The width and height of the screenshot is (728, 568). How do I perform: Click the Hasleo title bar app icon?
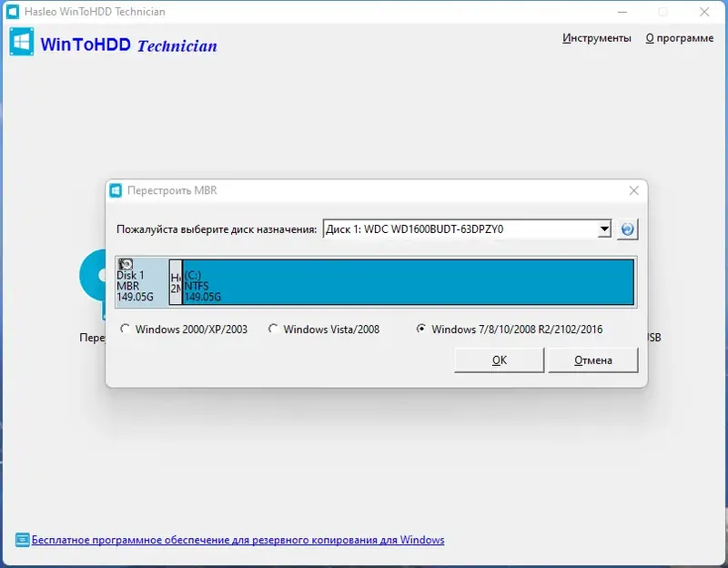pos(13,12)
